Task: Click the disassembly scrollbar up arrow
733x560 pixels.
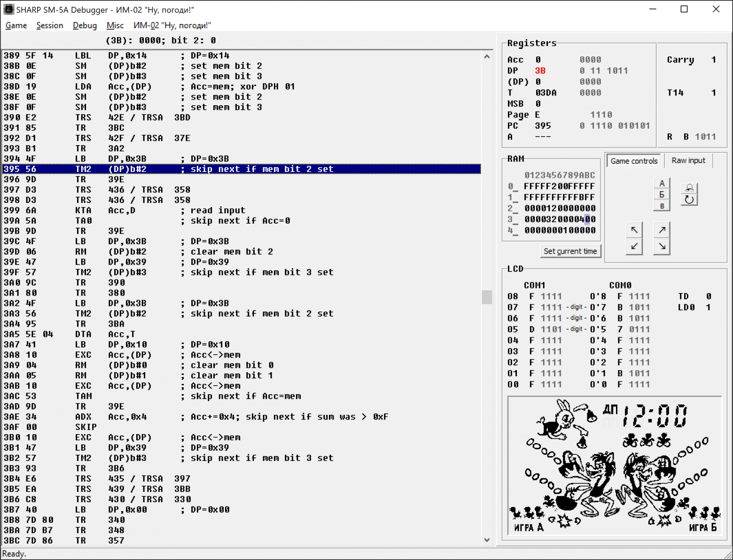Action: point(487,56)
